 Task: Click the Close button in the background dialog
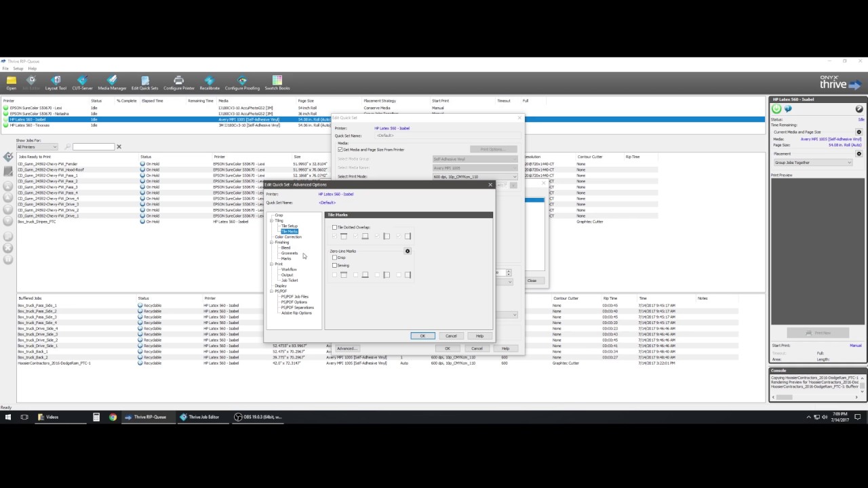tap(532, 281)
